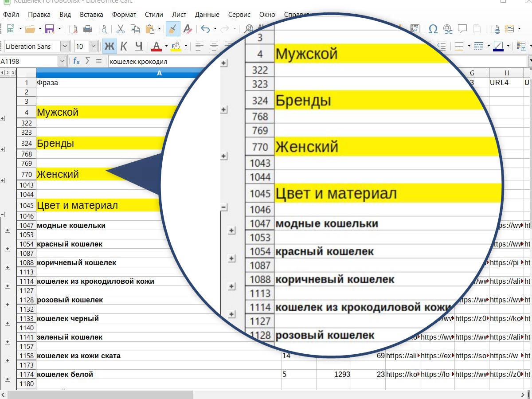Viewport: 532px width, 399px height.
Task: Select column H header
Action: click(506, 73)
